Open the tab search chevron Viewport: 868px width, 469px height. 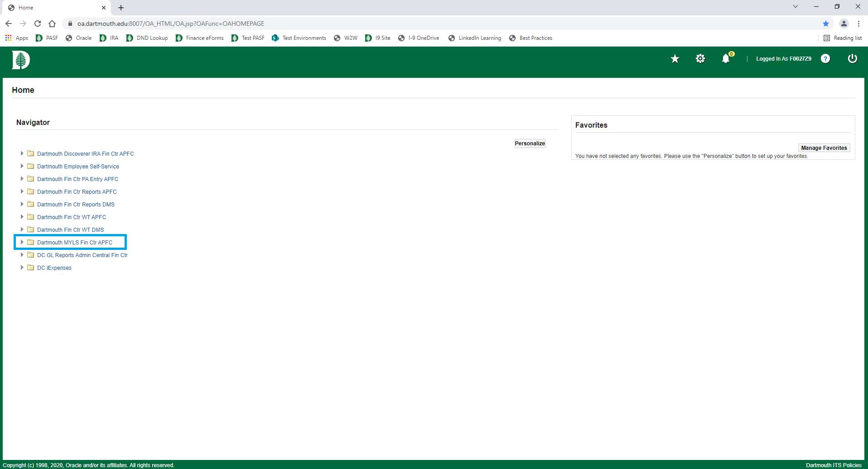coord(796,6)
